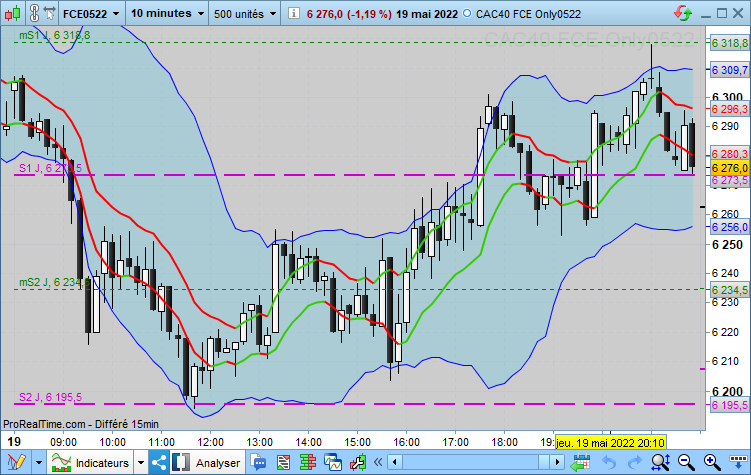Click the 'mS1 J, 6 318,8' pivot label

pos(54,35)
